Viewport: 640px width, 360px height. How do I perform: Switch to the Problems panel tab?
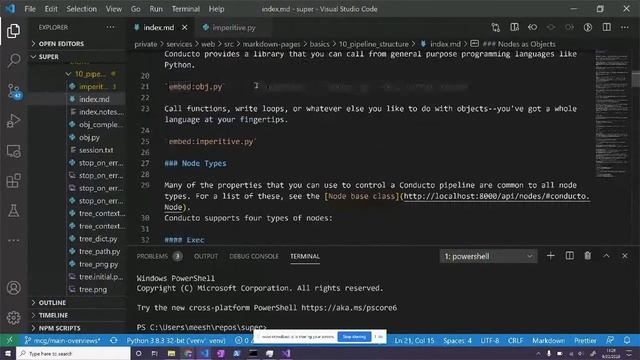pyautogui.click(x=159, y=256)
